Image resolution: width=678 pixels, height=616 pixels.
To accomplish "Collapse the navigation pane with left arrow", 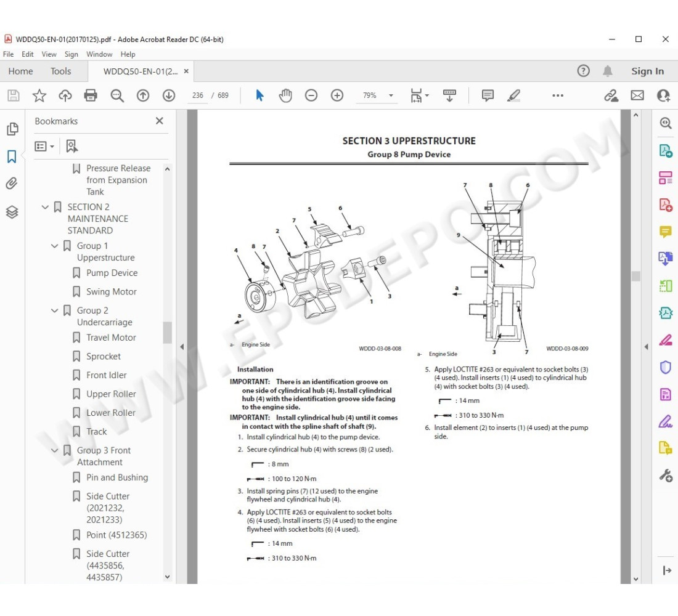I will pos(181,347).
